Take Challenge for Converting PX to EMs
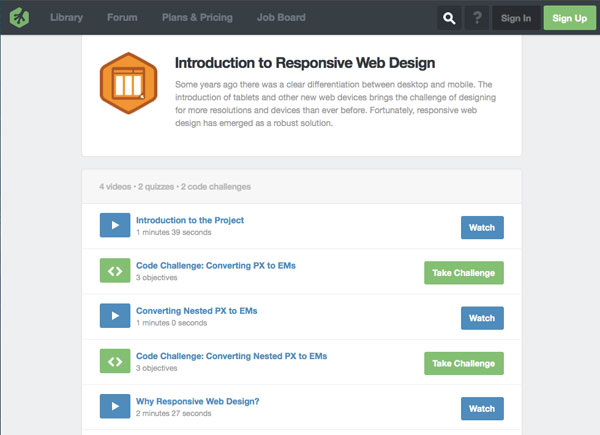 [x=464, y=273]
